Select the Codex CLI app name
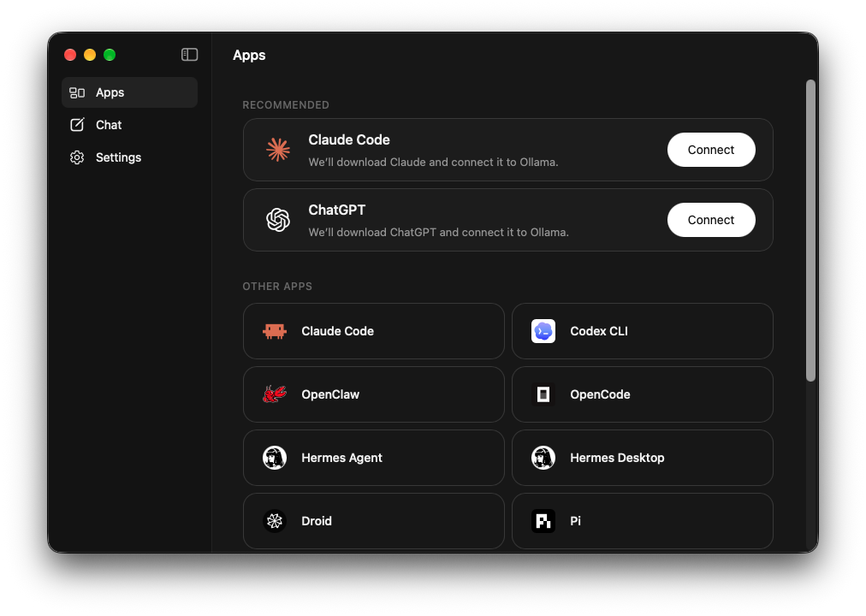This screenshot has width=866, height=616. 599,331
